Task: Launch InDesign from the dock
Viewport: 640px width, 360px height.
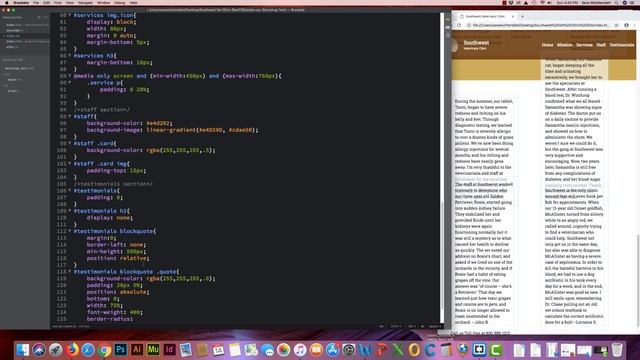Action: click(169, 350)
